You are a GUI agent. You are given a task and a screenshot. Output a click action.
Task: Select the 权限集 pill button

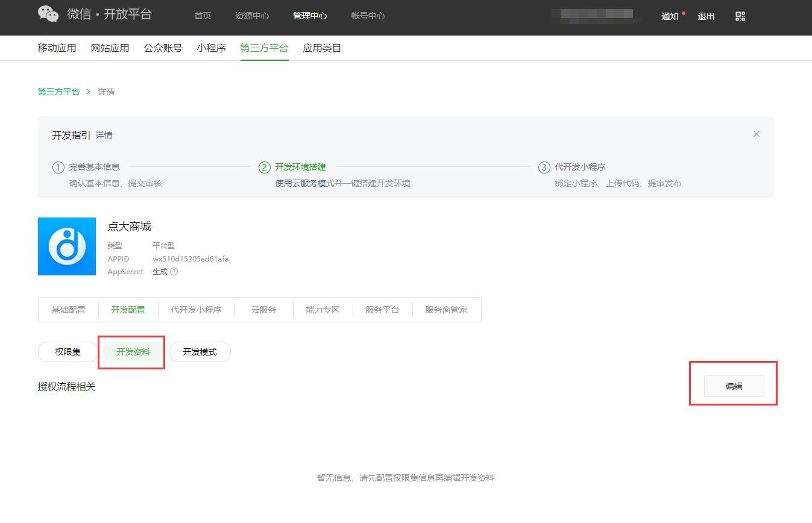[x=68, y=352]
